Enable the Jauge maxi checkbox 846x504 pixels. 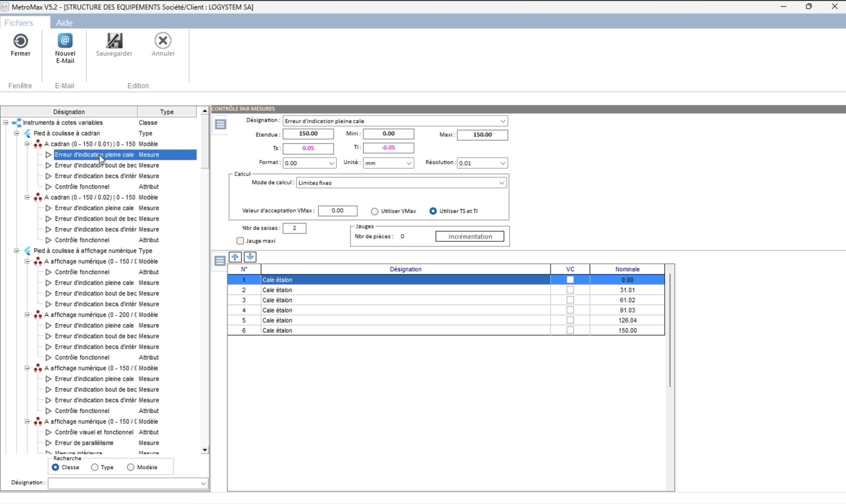tap(240, 241)
